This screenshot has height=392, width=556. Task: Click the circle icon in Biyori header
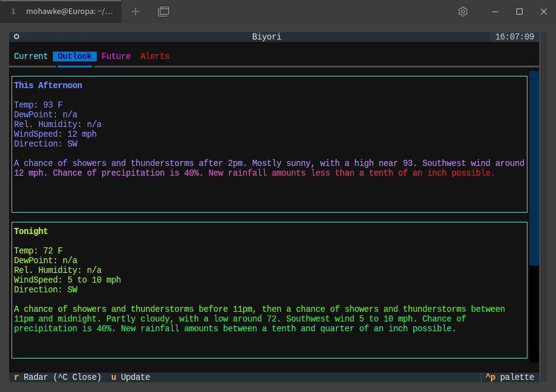(x=16, y=37)
